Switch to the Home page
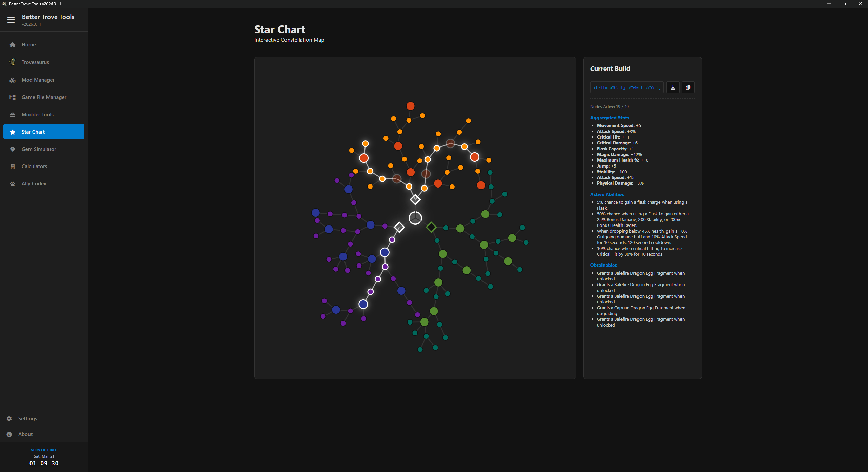The image size is (868, 472). click(28, 44)
